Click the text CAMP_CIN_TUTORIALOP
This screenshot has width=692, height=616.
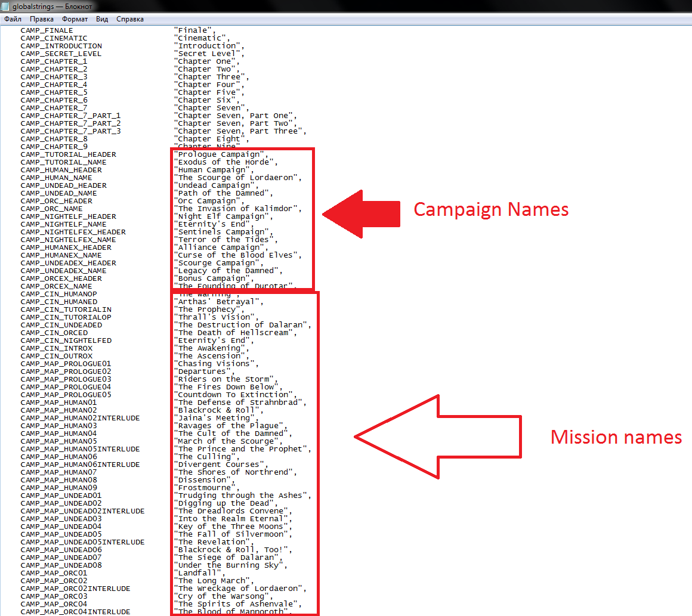(66, 317)
